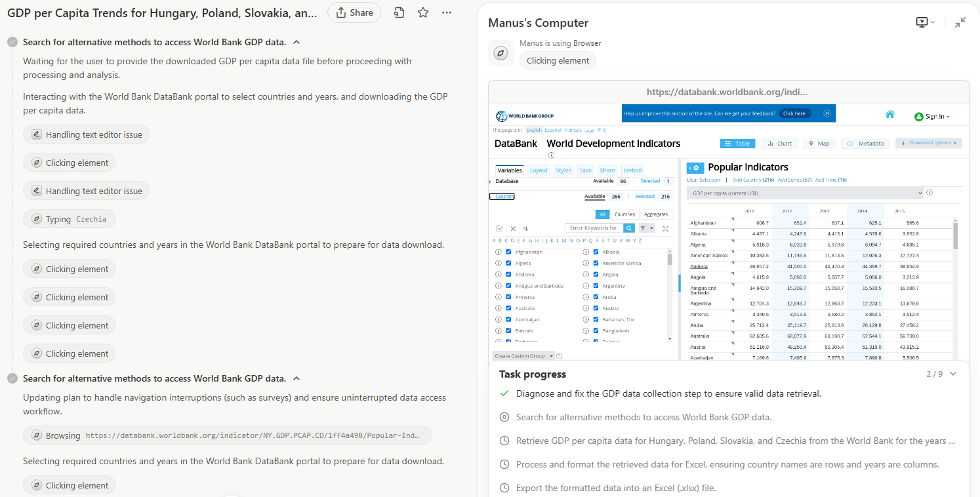Uncheck the Austria checkbox

pyautogui.click(x=596, y=308)
